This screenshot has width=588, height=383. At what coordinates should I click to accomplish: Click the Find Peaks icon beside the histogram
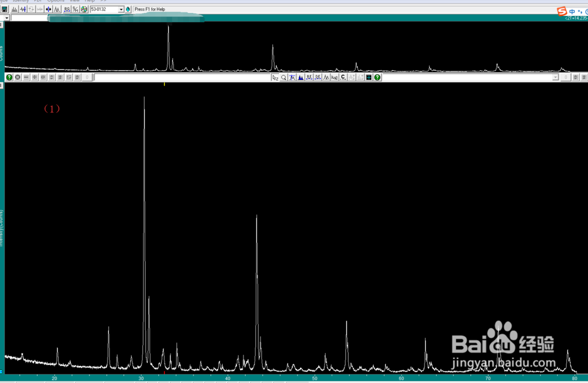[23, 9]
